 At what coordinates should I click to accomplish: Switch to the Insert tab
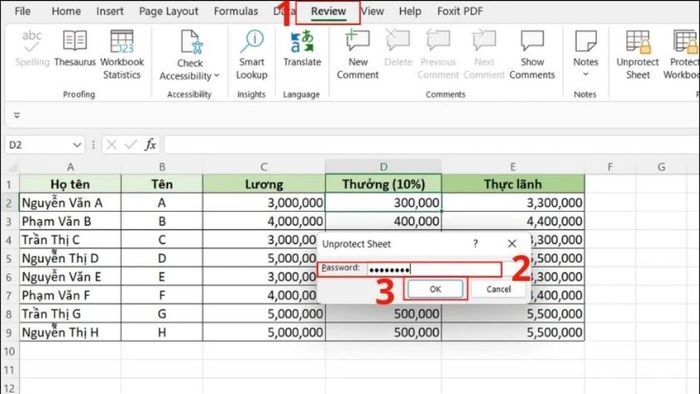pos(110,11)
